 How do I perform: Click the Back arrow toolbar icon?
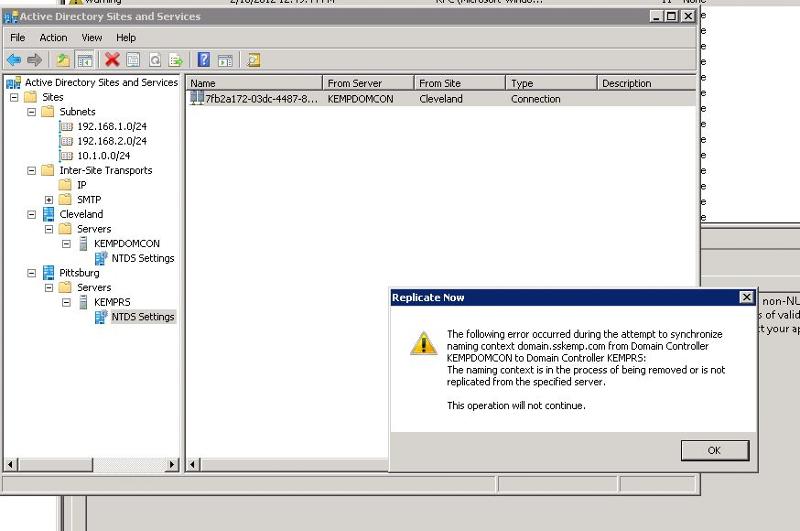[x=14, y=60]
